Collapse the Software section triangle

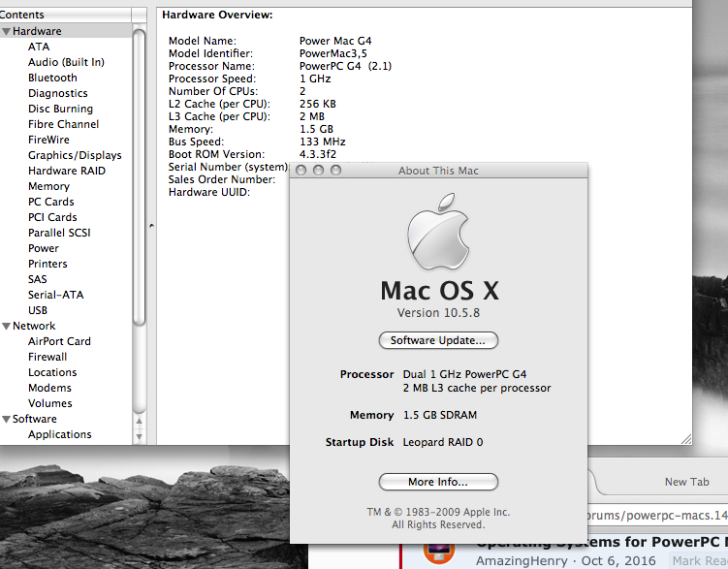tap(6, 419)
